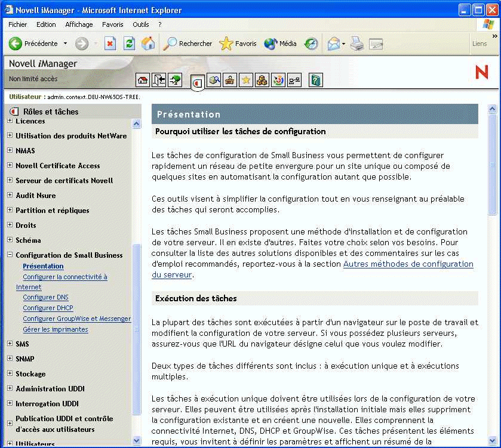The image size is (501, 448).
Task: Expand the Droits role
Action: [10, 225]
